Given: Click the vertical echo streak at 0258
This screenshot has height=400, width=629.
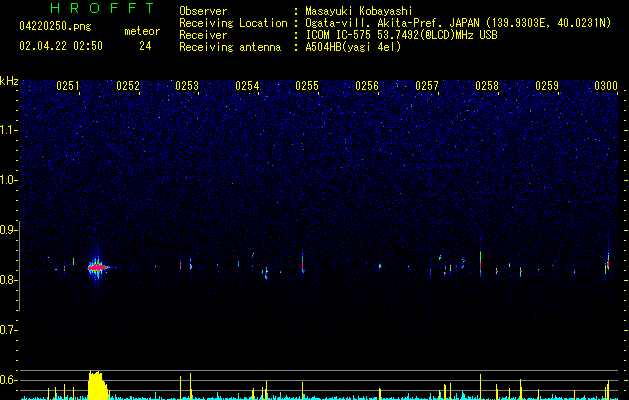Looking at the screenshot, I should [x=480, y=263].
